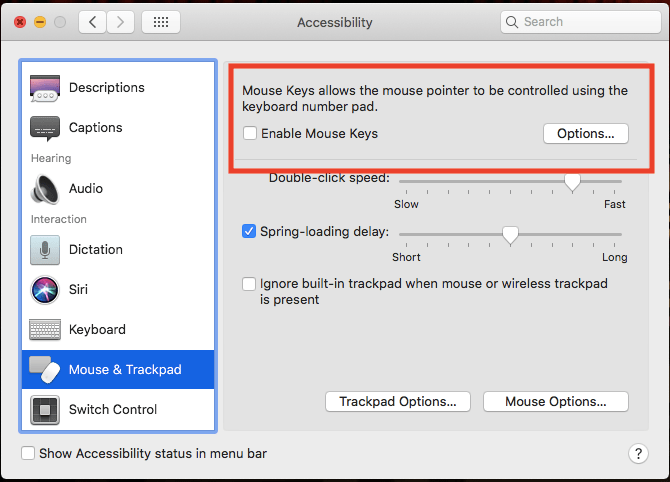Screen dimensions: 670x482
Task: Select the Descriptions icon in sidebar
Action: pyautogui.click(x=45, y=88)
